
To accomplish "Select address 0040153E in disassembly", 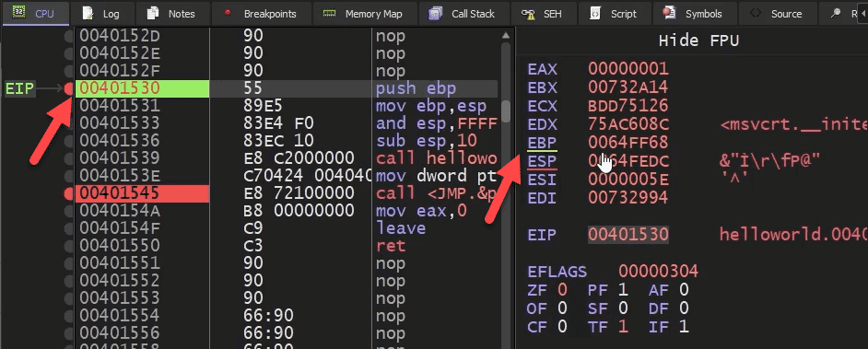I will (x=120, y=176).
